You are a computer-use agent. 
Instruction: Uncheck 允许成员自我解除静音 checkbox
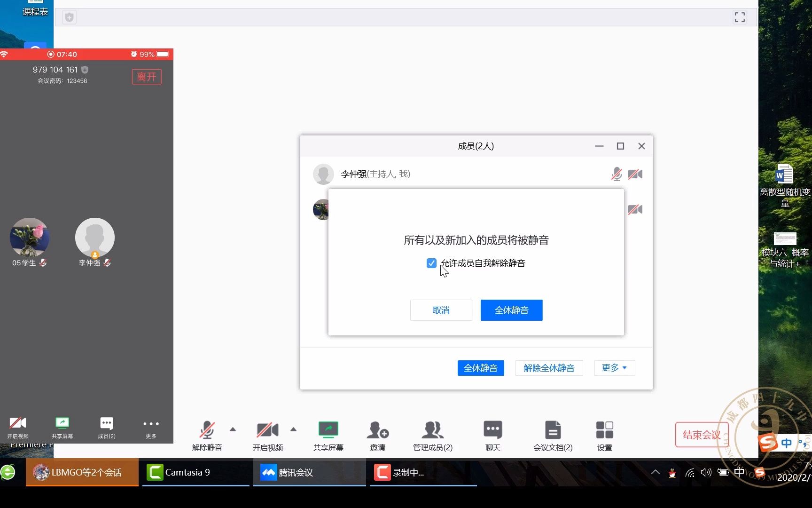pos(431,263)
